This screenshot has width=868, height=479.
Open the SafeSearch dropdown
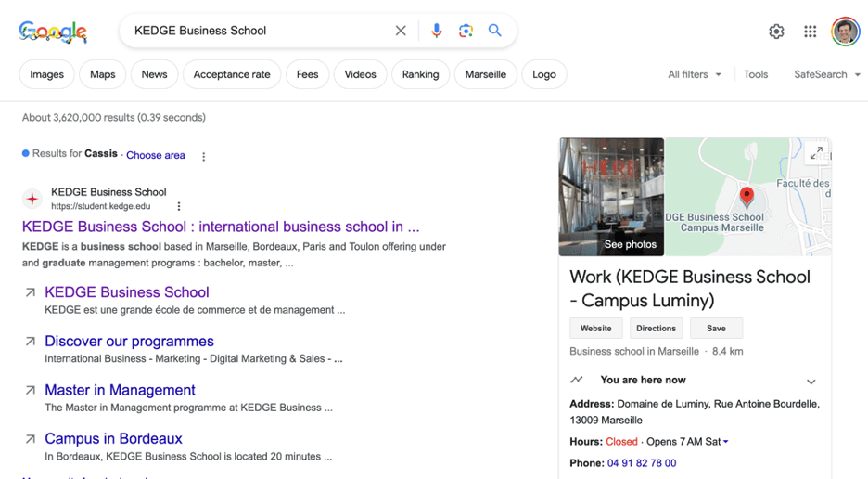[x=827, y=74]
